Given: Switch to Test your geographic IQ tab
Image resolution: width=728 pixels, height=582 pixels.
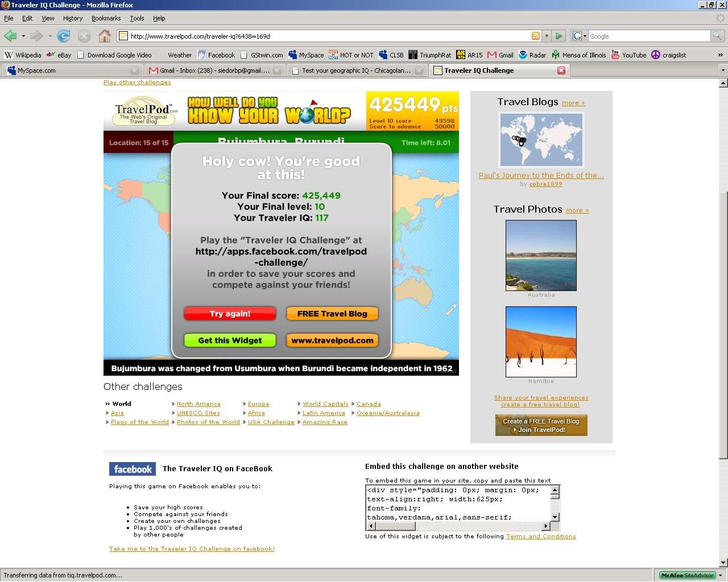Looking at the screenshot, I should (x=356, y=70).
